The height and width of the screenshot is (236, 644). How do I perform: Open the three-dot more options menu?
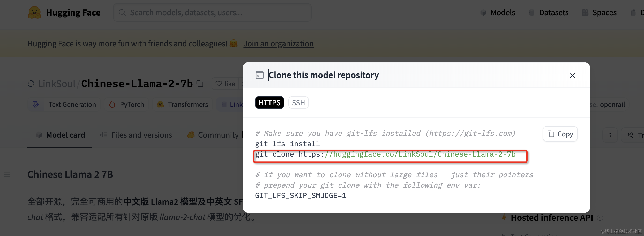coord(610,135)
